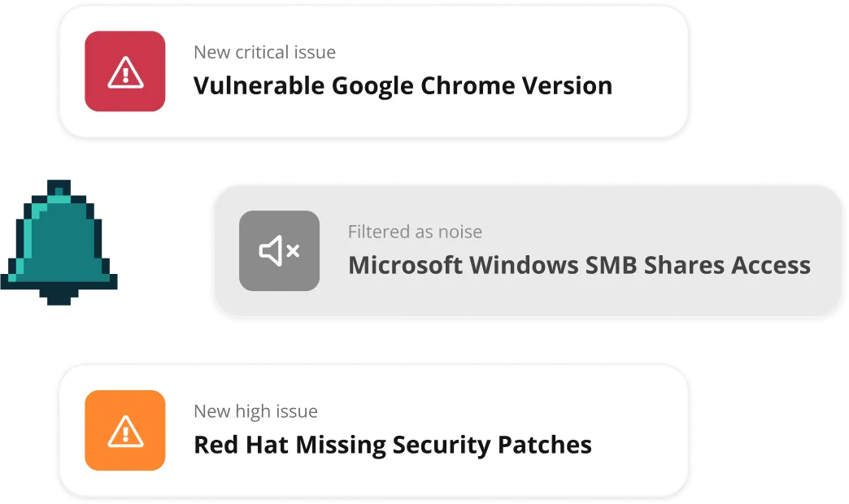849x504 pixels.
Task: Select the filtered noise notification card
Action: click(x=528, y=250)
